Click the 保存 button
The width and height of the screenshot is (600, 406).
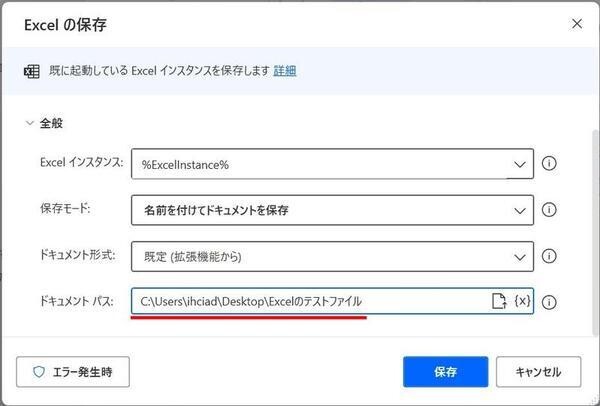(x=445, y=372)
